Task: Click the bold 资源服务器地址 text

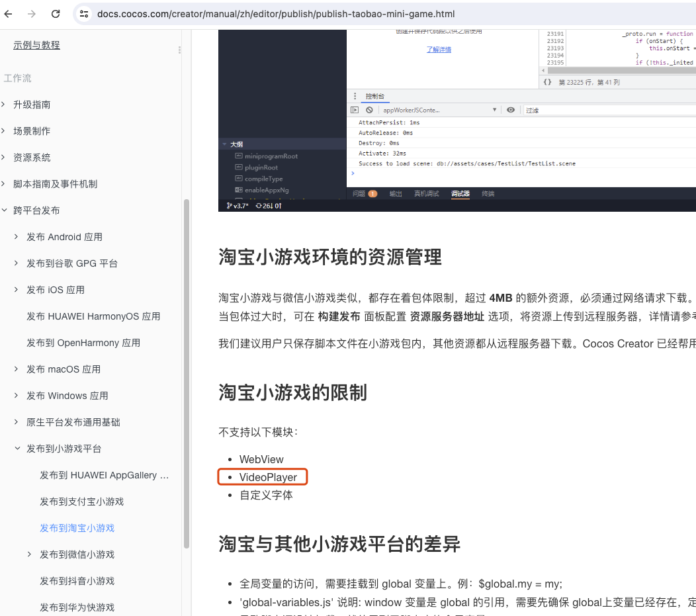Action: coord(447,316)
